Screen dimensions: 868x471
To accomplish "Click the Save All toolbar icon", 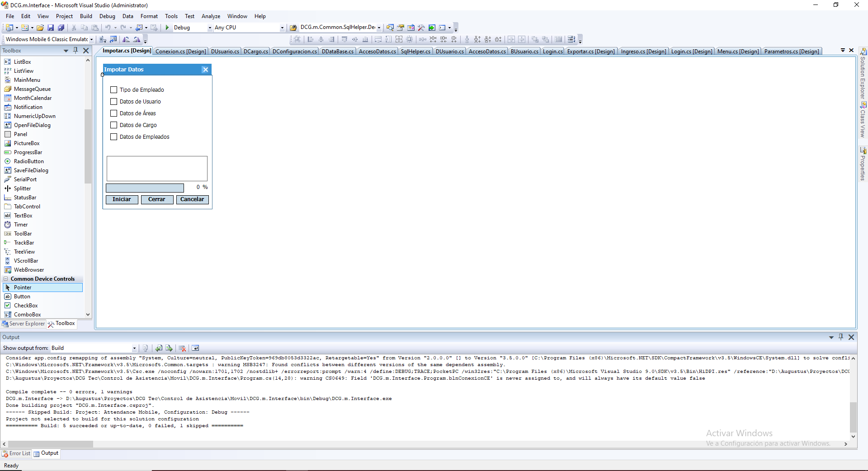I will [61, 28].
